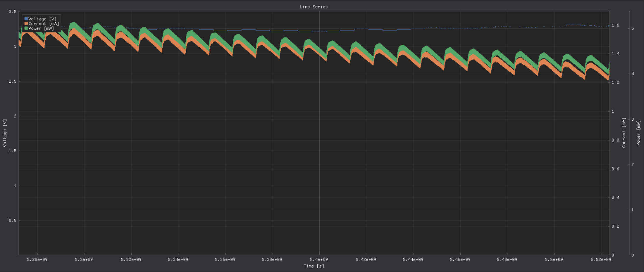The height and width of the screenshot is (272, 644).
Task: Click the 'Current [mA]' right axis label
Action: point(624,133)
